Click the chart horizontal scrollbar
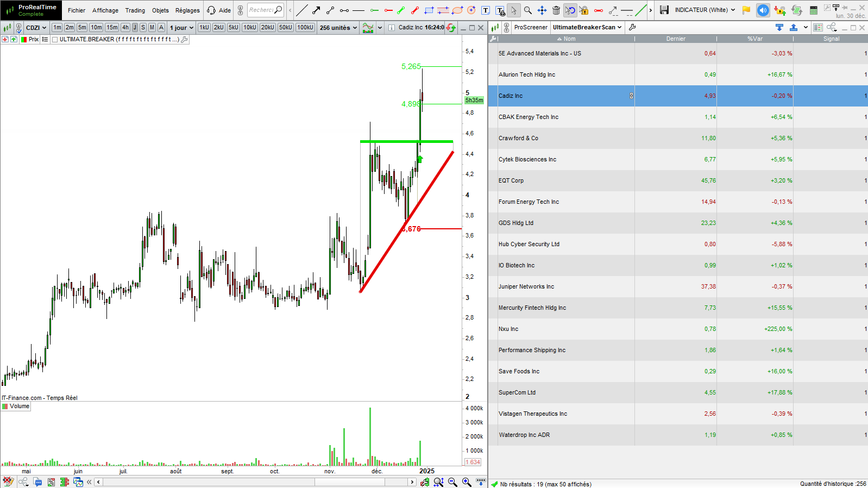Image resolution: width=868 pixels, height=488 pixels. click(255, 482)
